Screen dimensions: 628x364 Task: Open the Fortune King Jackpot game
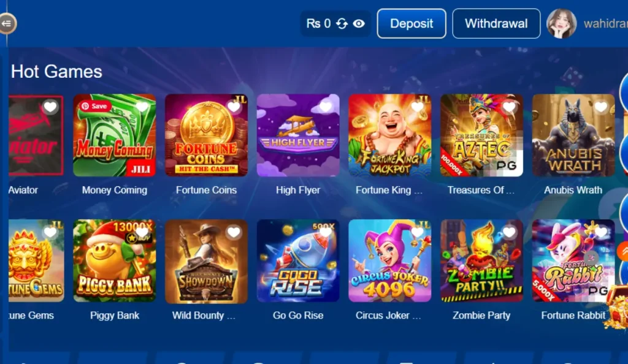point(389,135)
